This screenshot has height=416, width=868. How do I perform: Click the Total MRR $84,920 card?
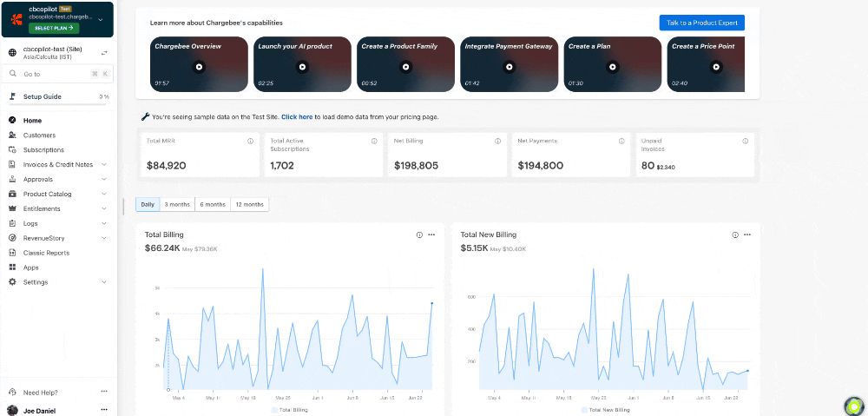200,155
